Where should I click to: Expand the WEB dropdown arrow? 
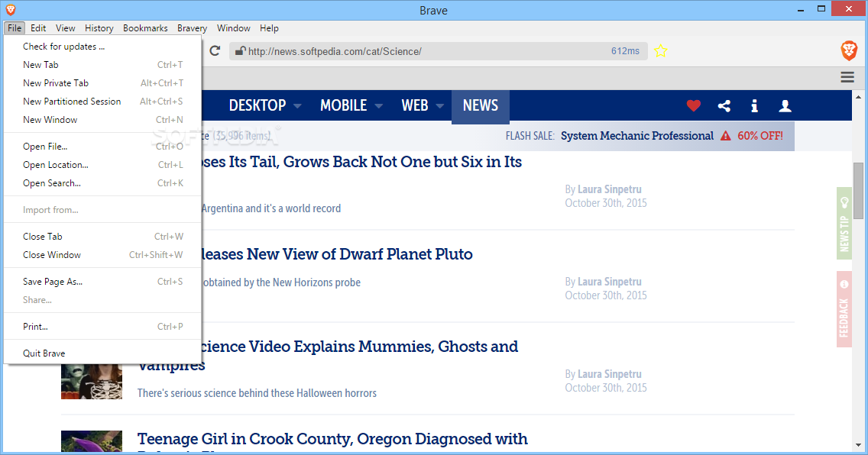click(x=440, y=105)
